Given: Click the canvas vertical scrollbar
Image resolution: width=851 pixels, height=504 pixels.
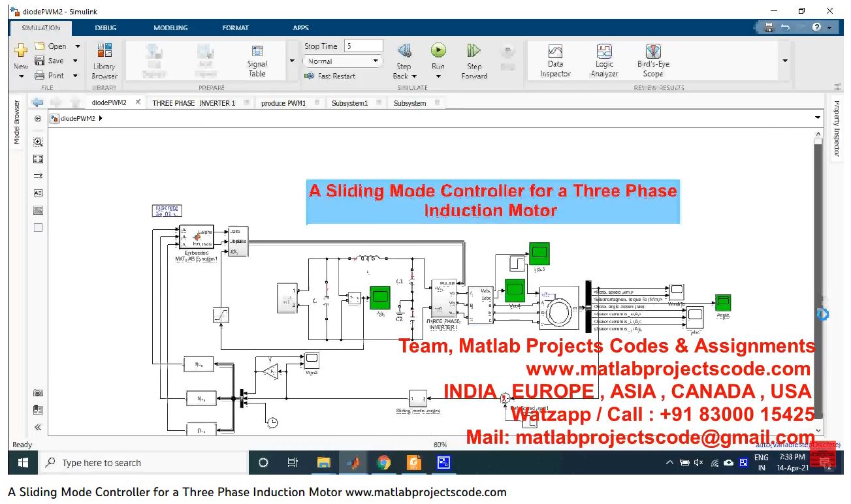Looking at the screenshot, I should (x=818, y=281).
